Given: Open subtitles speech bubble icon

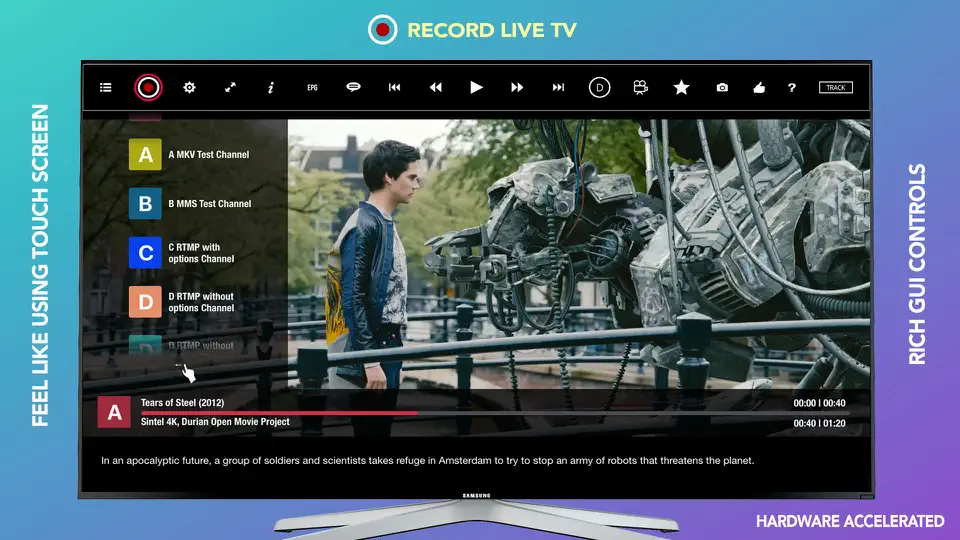Looking at the screenshot, I should 353,88.
